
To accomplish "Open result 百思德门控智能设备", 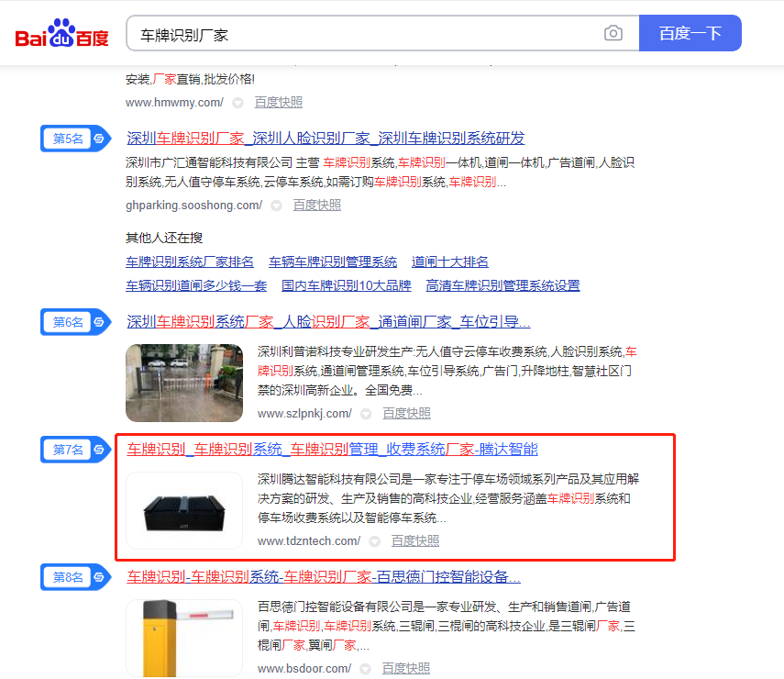I will click(324, 577).
